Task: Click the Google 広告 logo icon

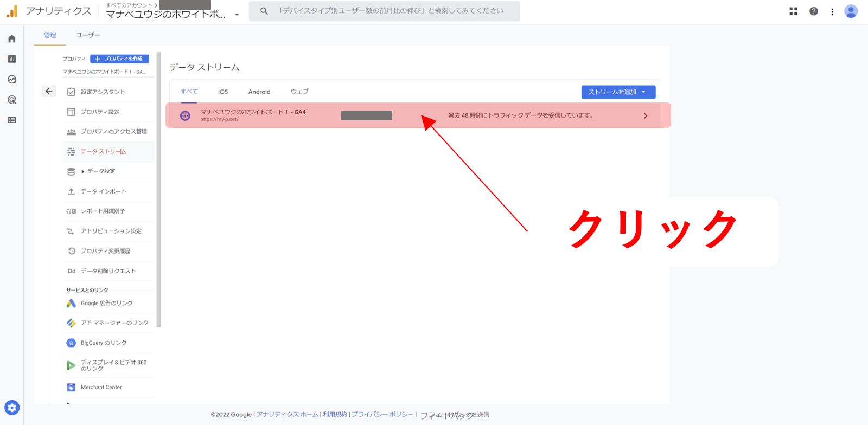Action: 71,304
